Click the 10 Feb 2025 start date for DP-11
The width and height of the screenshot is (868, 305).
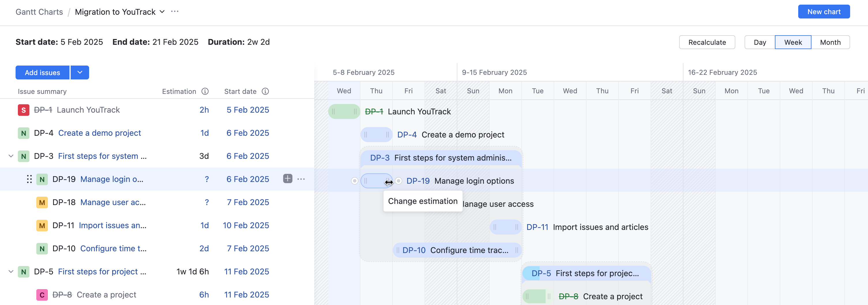coord(246,225)
